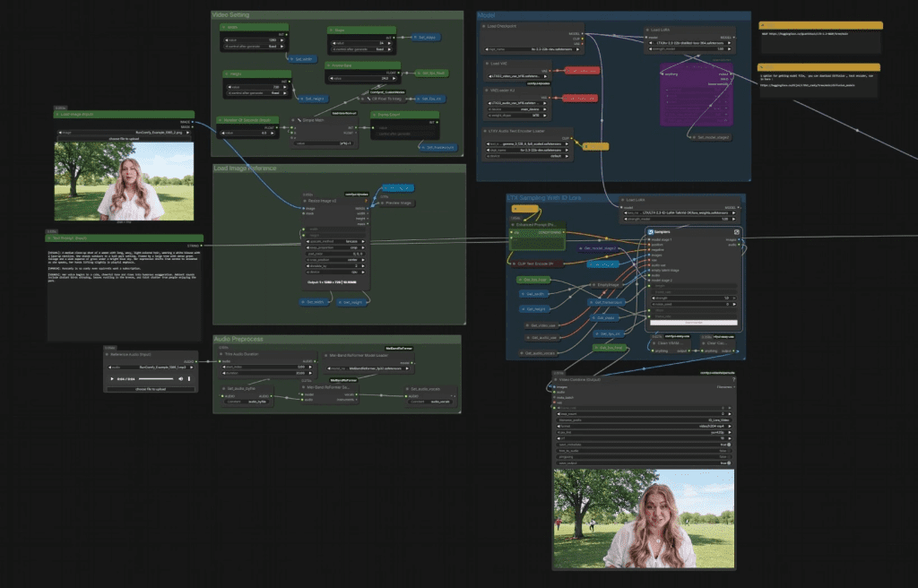Mute the reference audio player volume
Screen dimensions: 918x588
(x=182, y=379)
